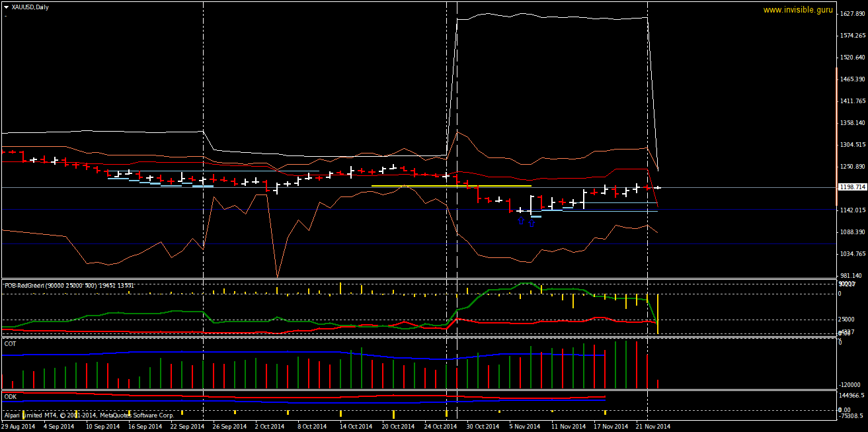868x432 pixels.
Task: Click the 1627.890 price scale label
Action: coord(853,14)
